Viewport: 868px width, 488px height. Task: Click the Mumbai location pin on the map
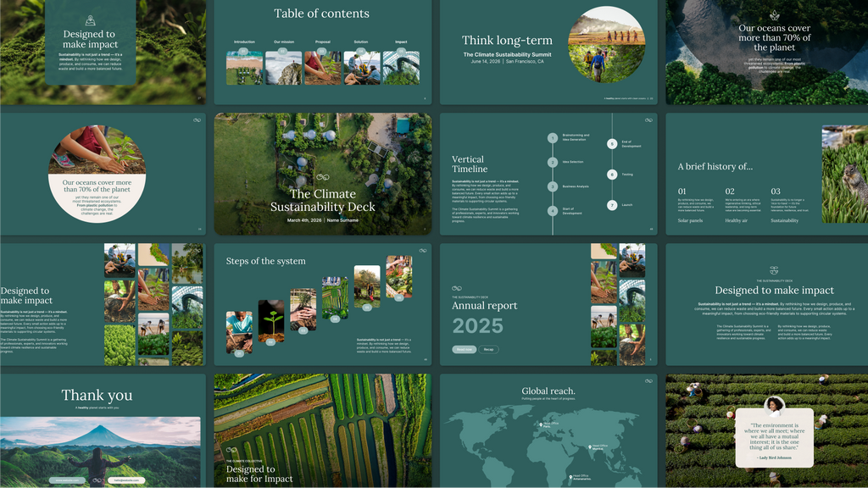pos(588,446)
